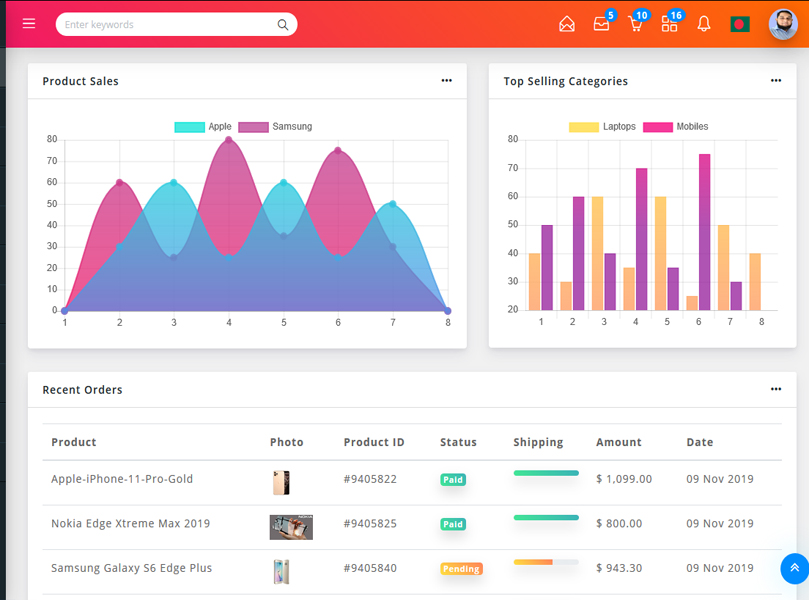Viewport: 809px width, 600px height.
Task: Open Top Selling Categories options menu
Action: (x=776, y=81)
